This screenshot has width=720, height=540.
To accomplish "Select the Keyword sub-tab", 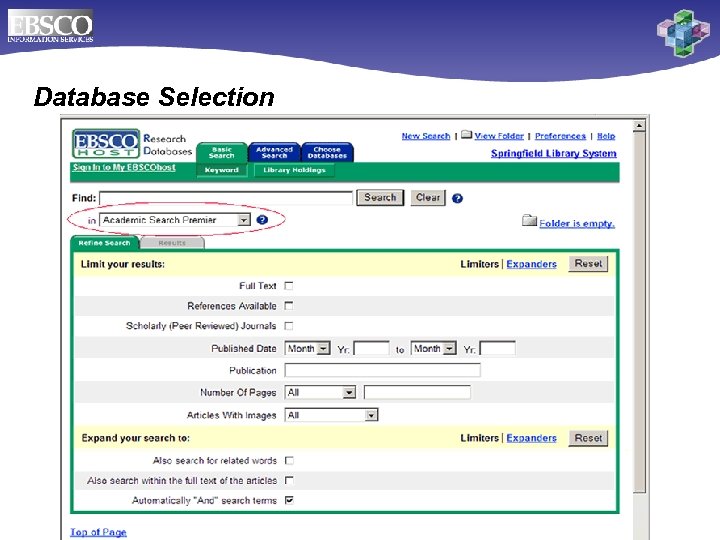I will (222, 170).
